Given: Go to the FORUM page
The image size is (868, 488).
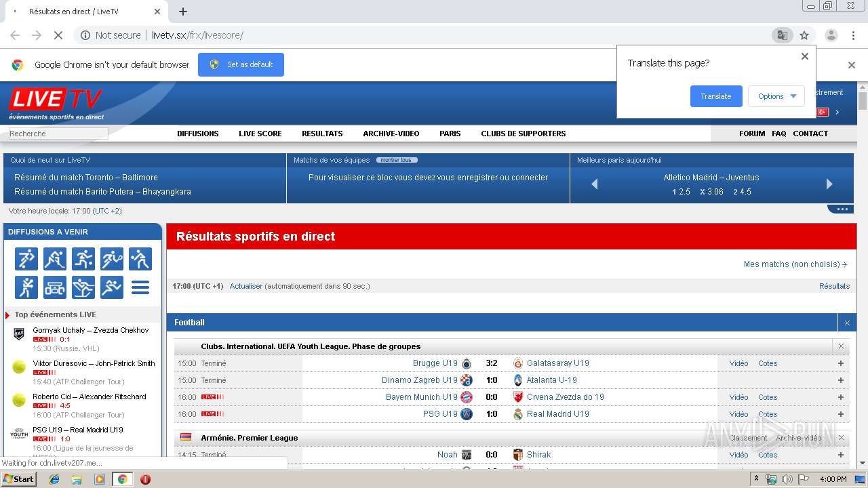Looking at the screenshot, I should pyautogui.click(x=752, y=134).
